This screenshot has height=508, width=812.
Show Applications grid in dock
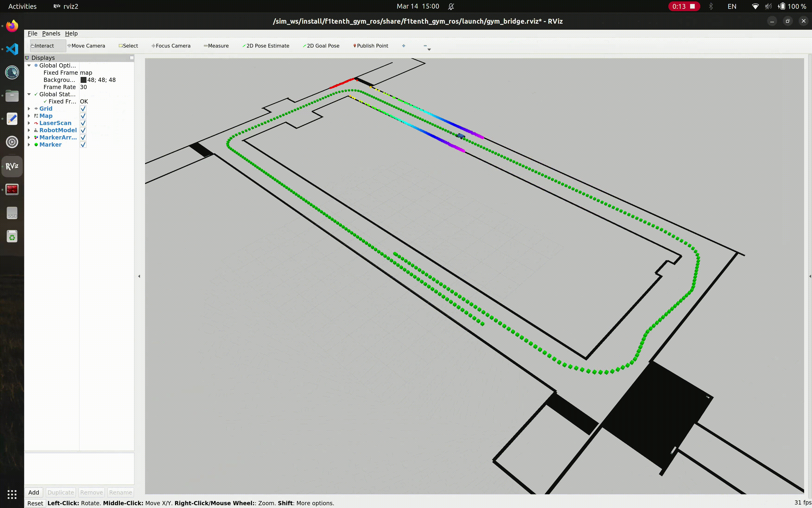coord(12,494)
